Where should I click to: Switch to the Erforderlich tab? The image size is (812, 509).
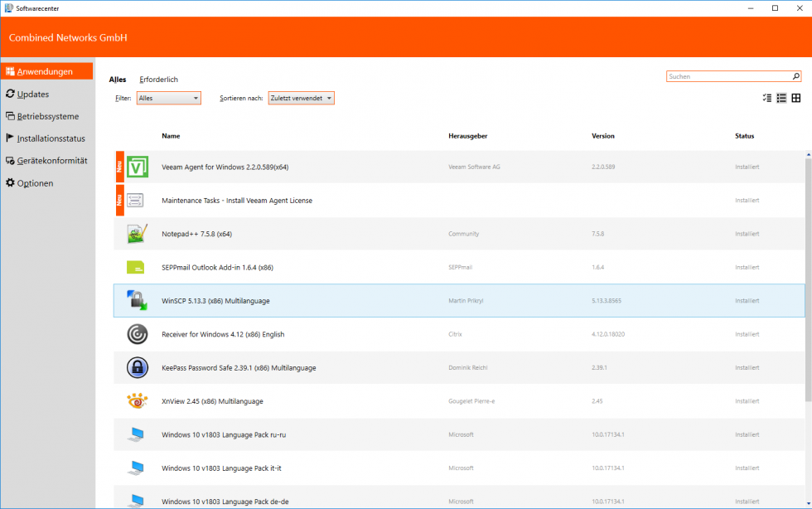pos(158,80)
